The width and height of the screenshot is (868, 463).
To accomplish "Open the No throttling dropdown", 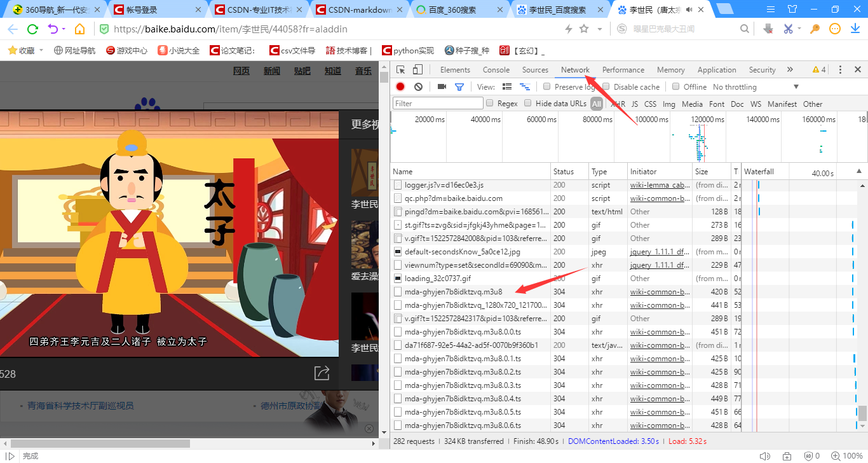I will pos(756,87).
